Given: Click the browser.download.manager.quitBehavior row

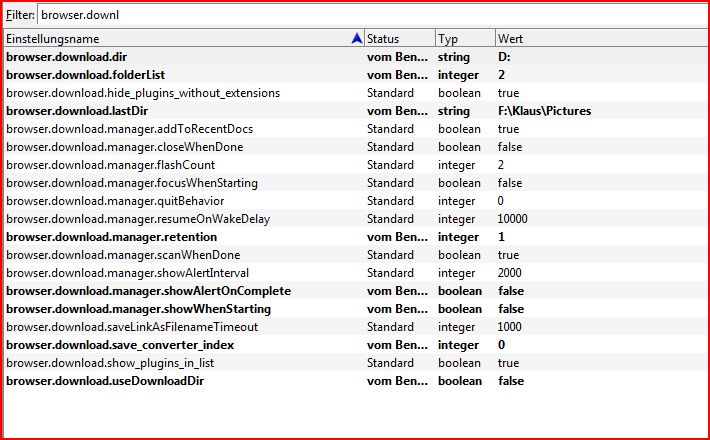Looking at the screenshot, I should (114, 201).
